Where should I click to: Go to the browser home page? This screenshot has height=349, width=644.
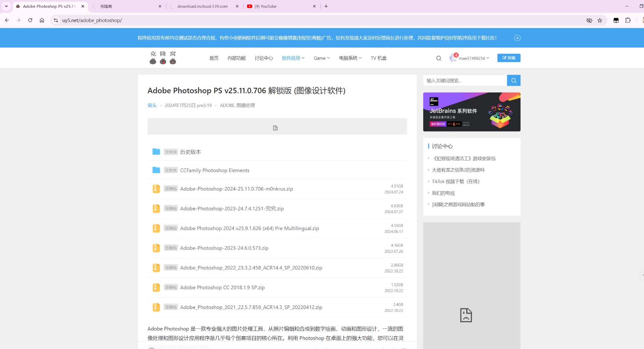click(42, 20)
